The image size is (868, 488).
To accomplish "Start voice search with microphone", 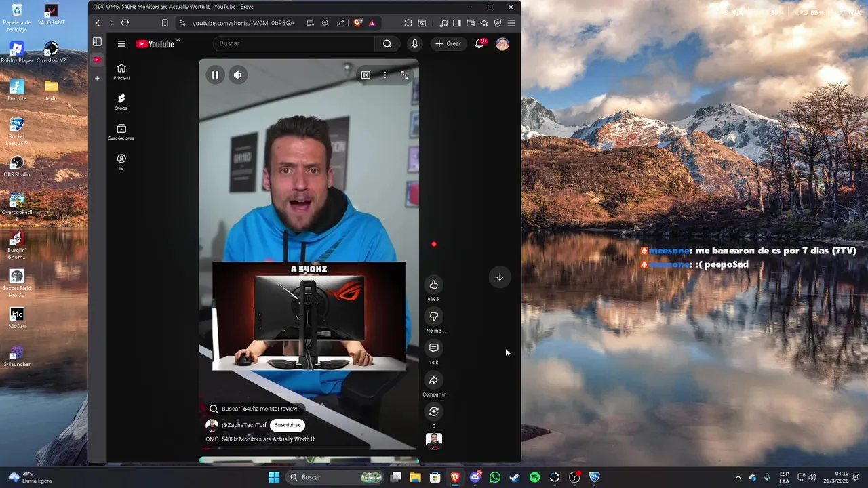I will [415, 44].
